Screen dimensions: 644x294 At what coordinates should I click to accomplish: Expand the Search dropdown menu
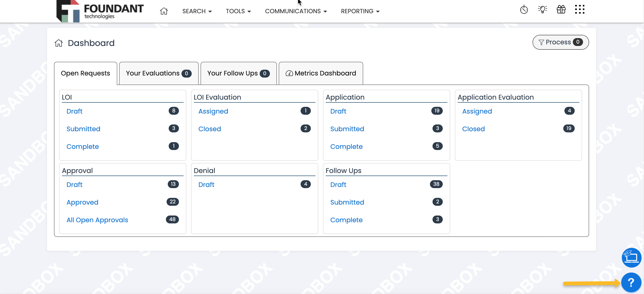197,11
